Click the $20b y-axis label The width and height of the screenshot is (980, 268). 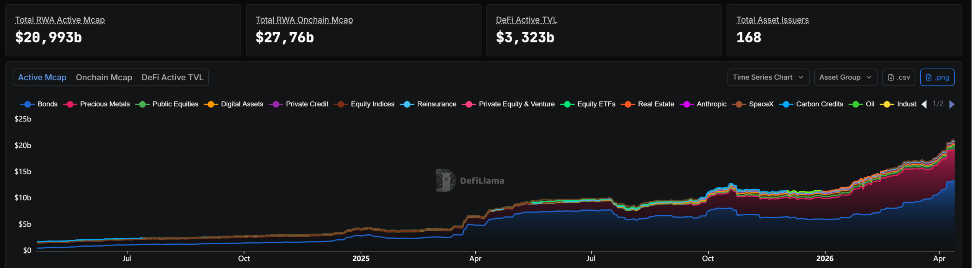[23, 145]
